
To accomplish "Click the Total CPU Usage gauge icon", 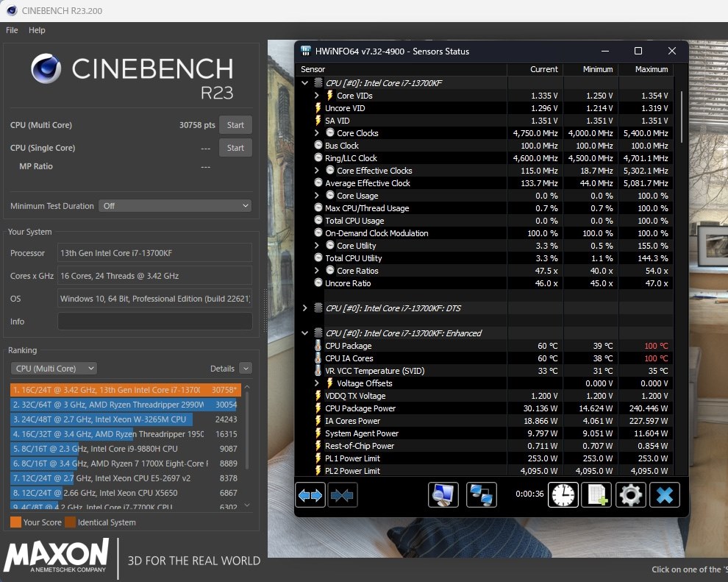I will pyautogui.click(x=318, y=220).
